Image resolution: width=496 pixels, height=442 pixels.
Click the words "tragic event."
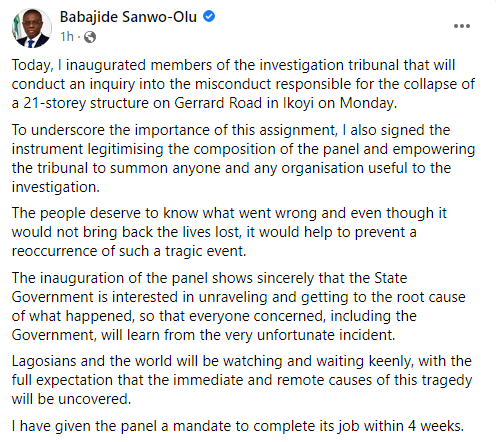click(x=206, y=251)
